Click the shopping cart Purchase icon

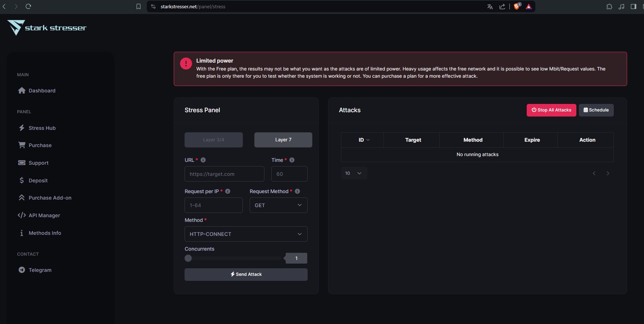point(22,145)
